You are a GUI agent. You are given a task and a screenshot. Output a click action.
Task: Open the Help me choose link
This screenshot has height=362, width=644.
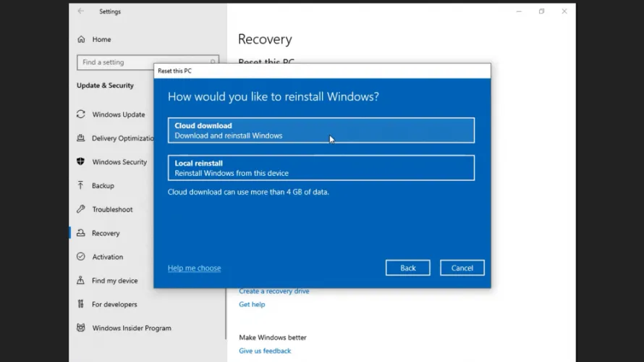pos(194,268)
